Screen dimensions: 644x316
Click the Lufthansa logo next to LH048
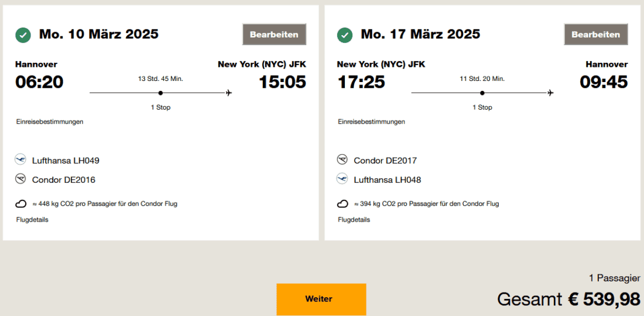(343, 179)
